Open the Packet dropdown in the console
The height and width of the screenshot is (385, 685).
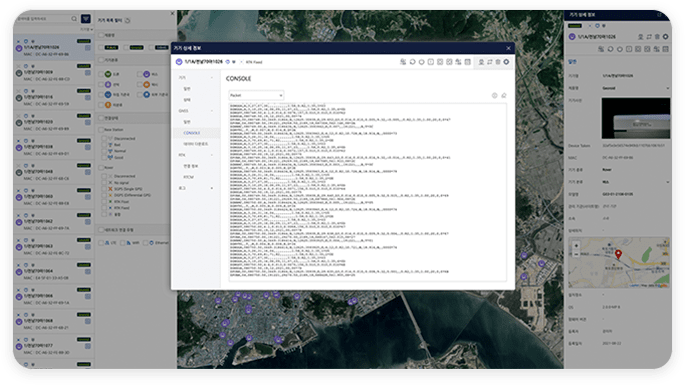(x=256, y=95)
